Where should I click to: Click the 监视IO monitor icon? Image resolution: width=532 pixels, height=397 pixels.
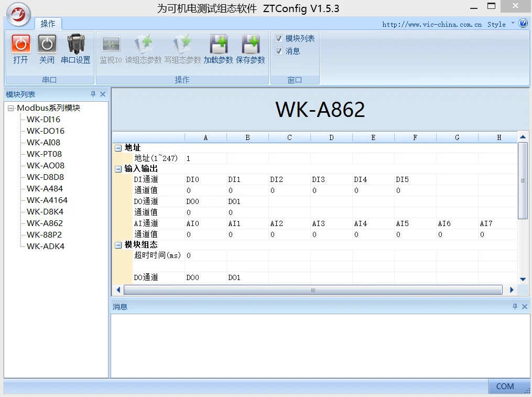(111, 44)
